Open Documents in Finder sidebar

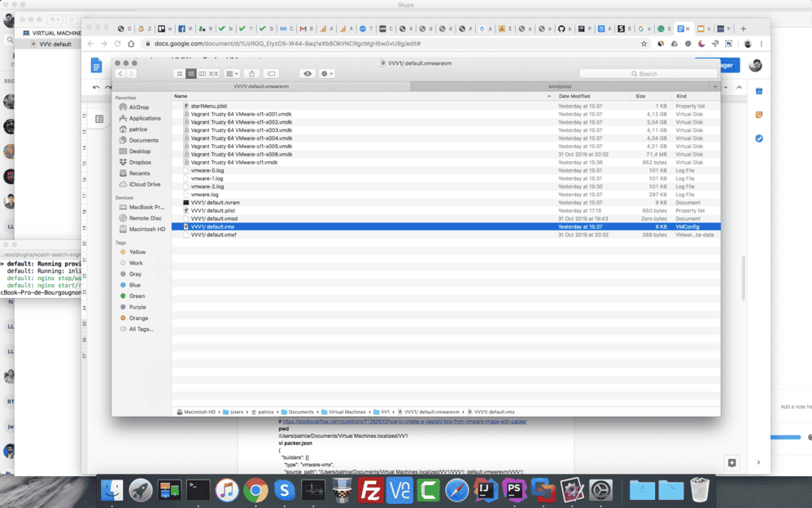tap(139, 140)
